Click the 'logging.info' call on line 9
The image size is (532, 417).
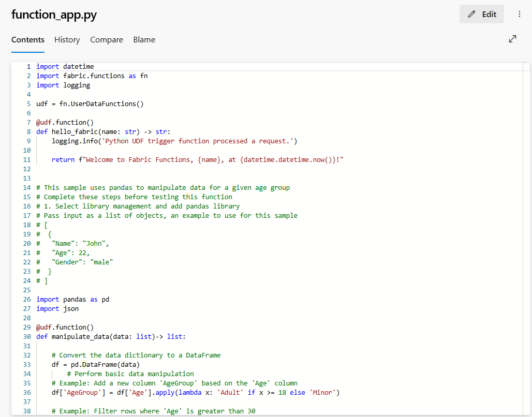click(72, 141)
